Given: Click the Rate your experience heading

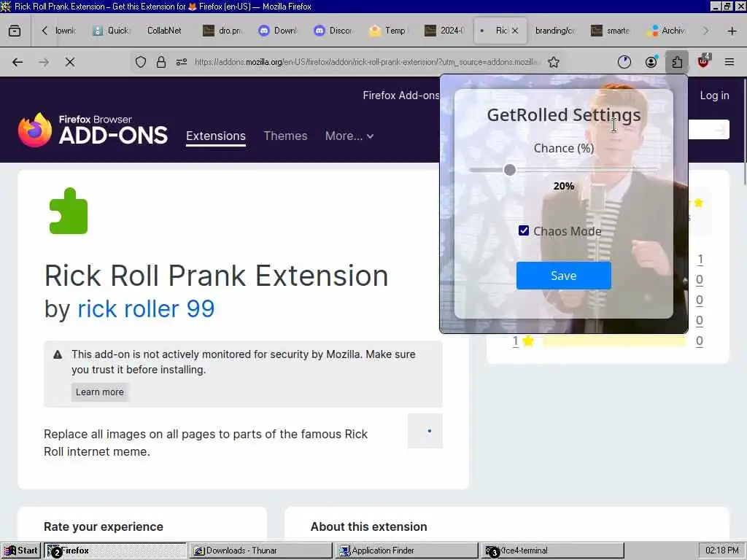Looking at the screenshot, I should click(x=104, y=526).
